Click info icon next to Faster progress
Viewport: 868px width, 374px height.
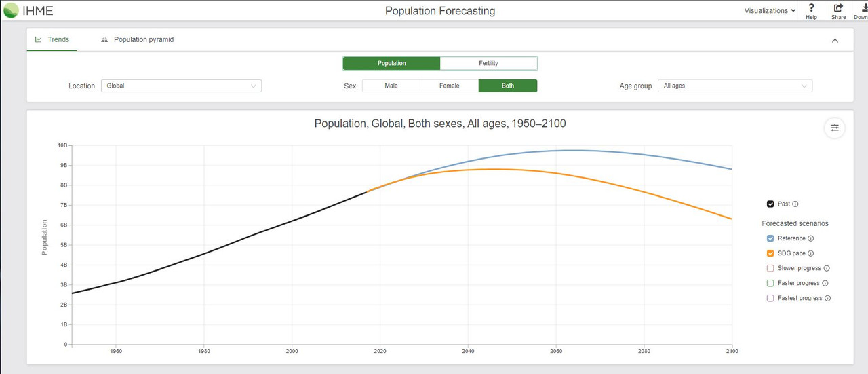(x=825, y=283)
